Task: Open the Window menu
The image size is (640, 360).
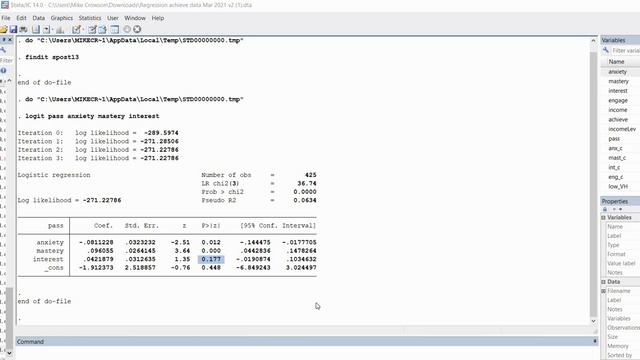Action: (135, 18)
